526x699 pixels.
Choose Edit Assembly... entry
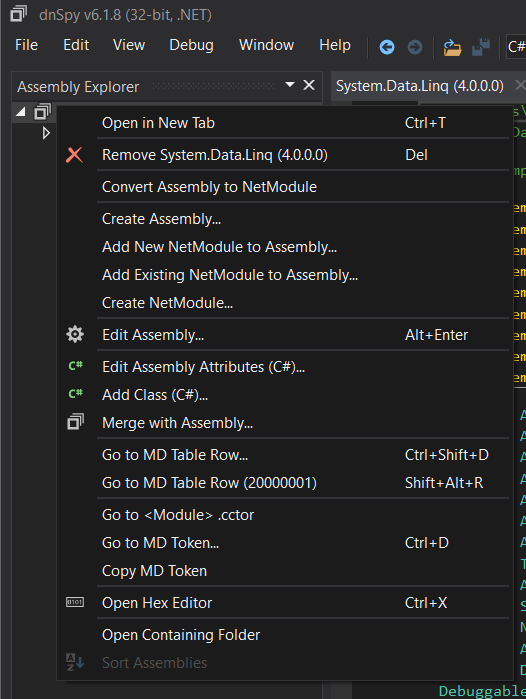283,335
